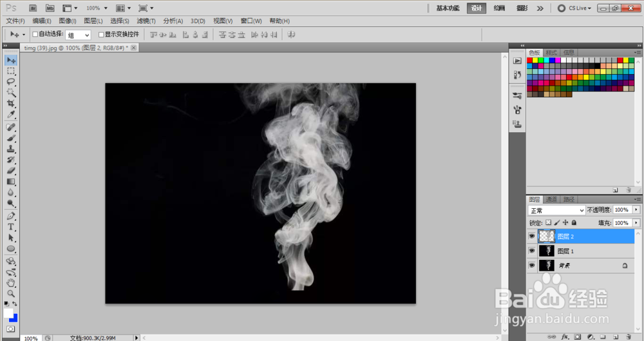
Task: Toggle Quick Mask mode icon
Action: [11, 329]
